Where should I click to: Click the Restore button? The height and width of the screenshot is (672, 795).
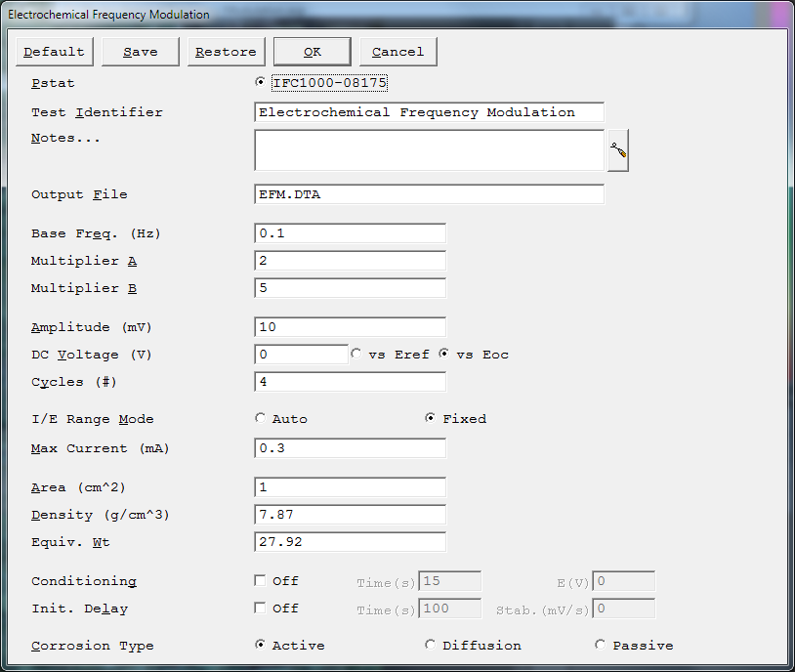[227, 52]
